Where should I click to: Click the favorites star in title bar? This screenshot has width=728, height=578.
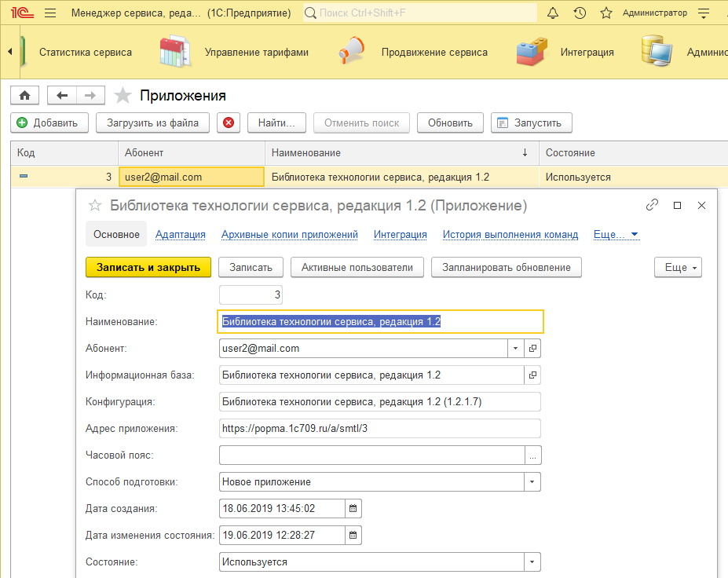(605, 13)
